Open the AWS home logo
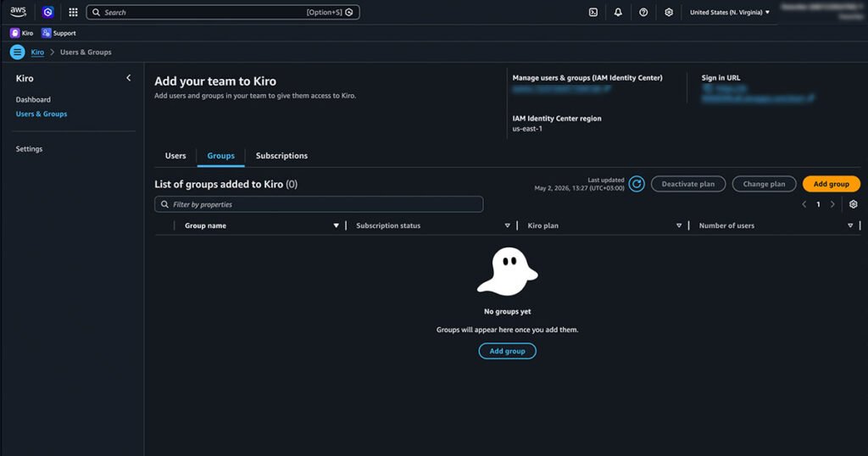The image size is (868, 456). [x=18, y=12]
